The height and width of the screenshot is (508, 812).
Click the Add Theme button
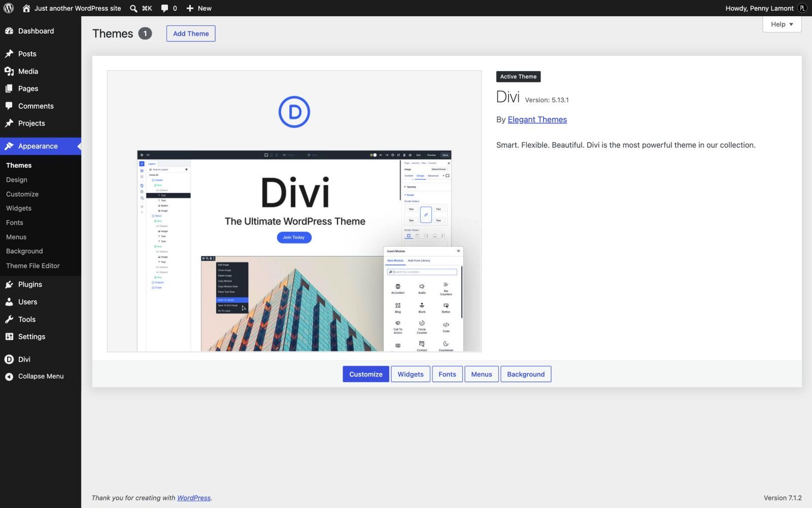click(191, 34)
